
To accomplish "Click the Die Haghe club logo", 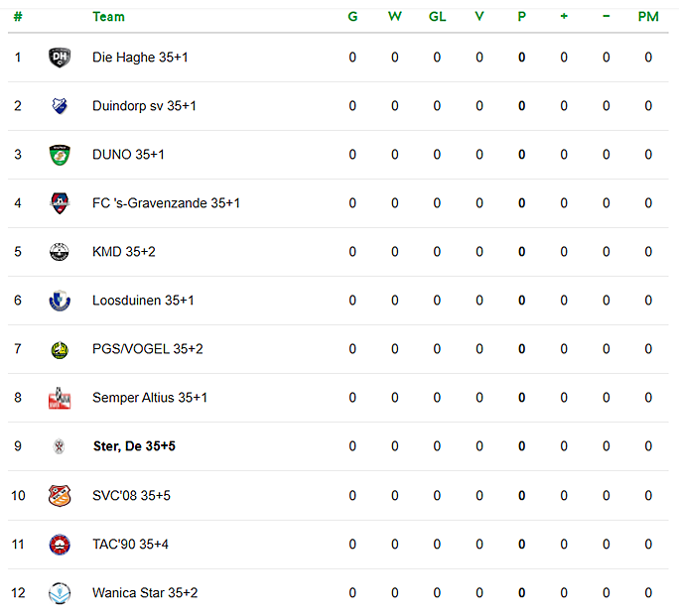I will click(x=60, y=58).
